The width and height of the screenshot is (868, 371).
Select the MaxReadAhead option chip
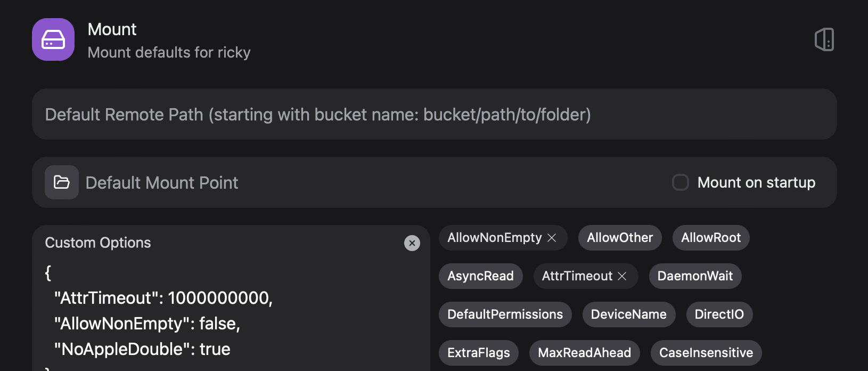point(584,353)
